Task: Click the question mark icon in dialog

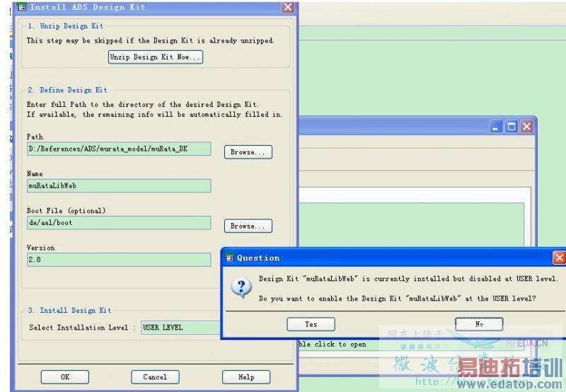Action: click(x=241, y=288)
